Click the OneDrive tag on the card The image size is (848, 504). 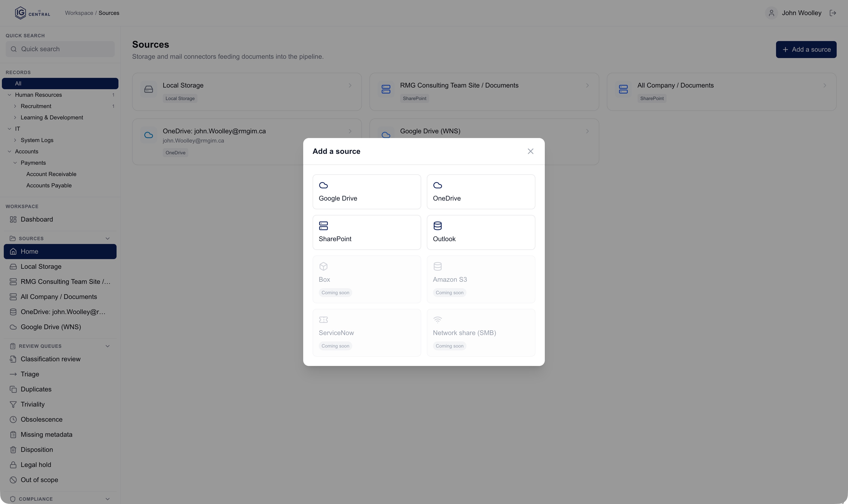(175, 153)
